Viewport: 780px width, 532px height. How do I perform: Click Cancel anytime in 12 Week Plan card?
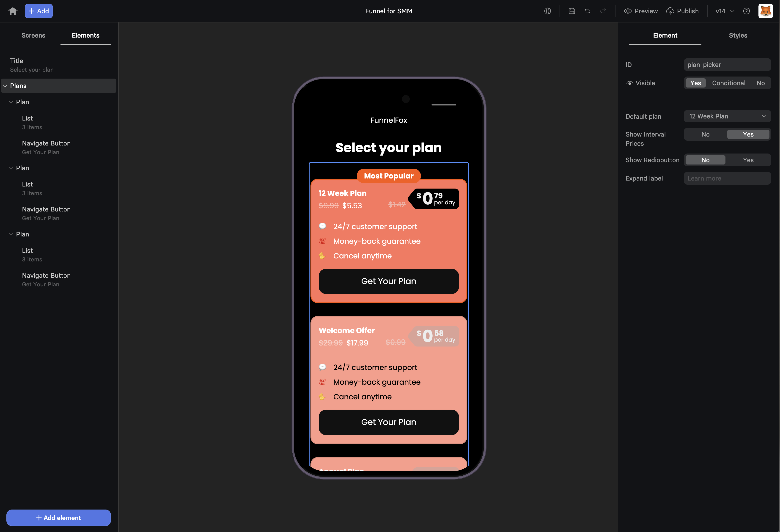[x=363, y=256]
